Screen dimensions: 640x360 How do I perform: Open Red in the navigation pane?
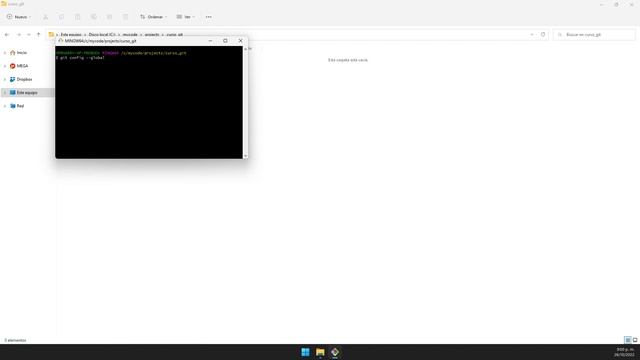17,106
